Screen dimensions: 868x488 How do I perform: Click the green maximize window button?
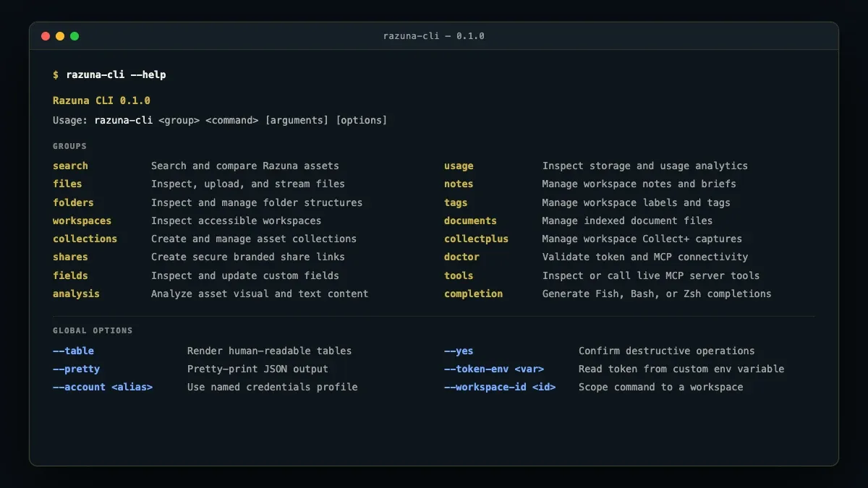coord(75,36)
